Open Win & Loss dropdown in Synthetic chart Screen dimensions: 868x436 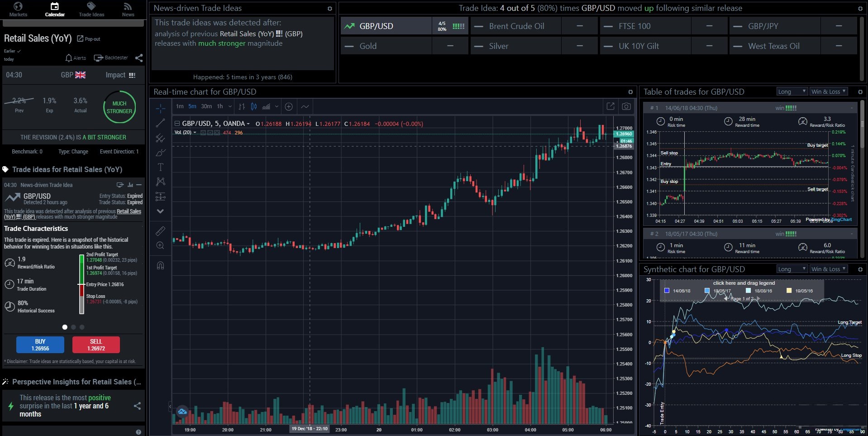[828, 269]
